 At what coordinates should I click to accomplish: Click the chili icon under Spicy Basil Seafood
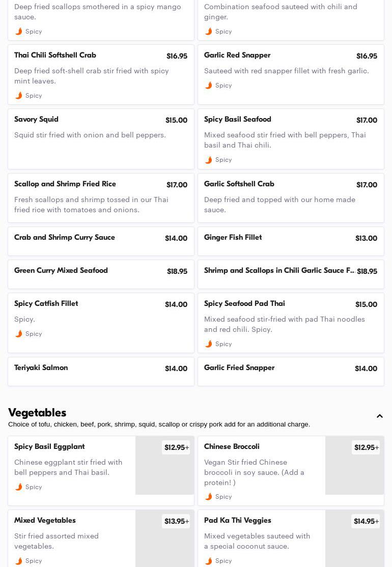pos(209,160)
